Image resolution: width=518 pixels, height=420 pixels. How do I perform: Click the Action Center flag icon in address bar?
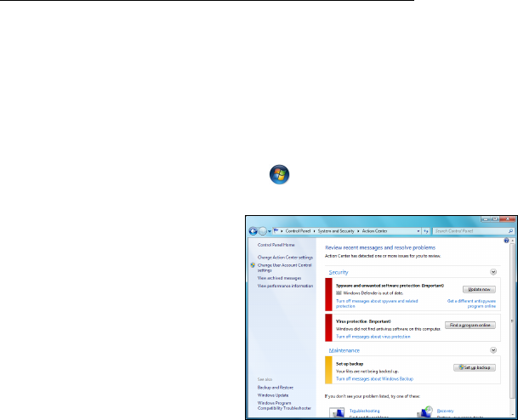276,230
